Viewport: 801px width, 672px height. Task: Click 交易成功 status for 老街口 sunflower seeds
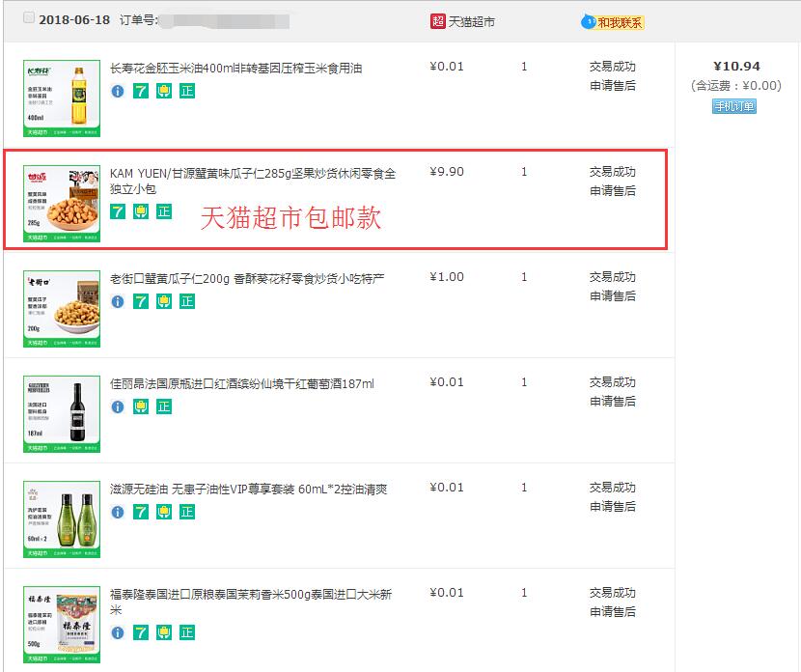coord(613,277)
